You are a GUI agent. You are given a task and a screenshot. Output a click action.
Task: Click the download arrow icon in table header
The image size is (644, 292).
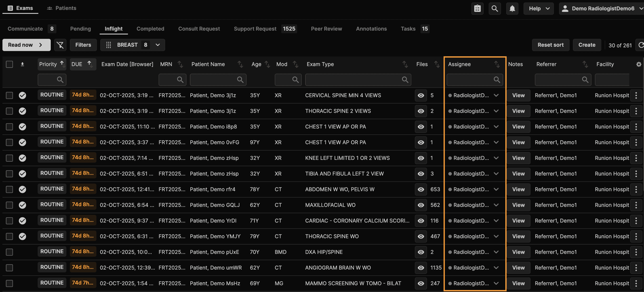(22, 64)
